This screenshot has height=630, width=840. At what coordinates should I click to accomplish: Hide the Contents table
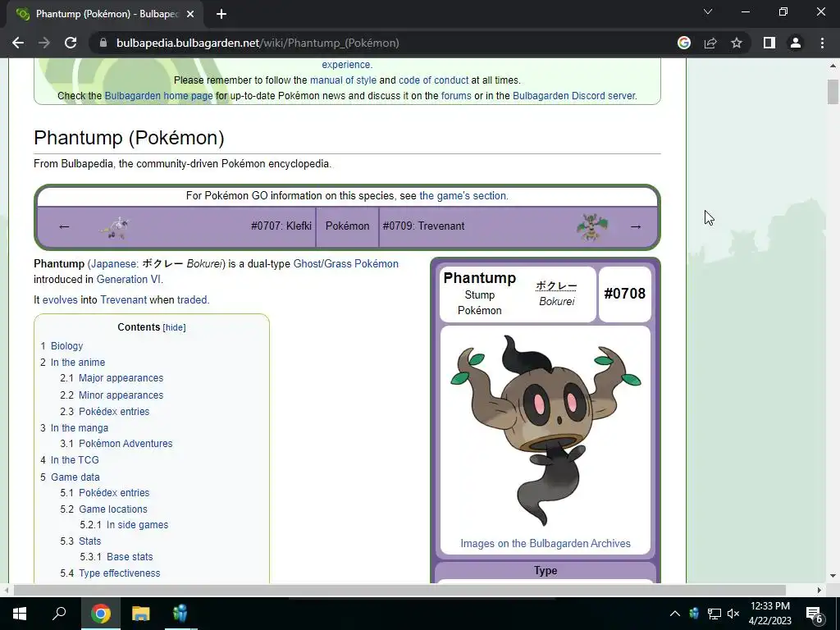pyautogui.click(x=174, y=327)
